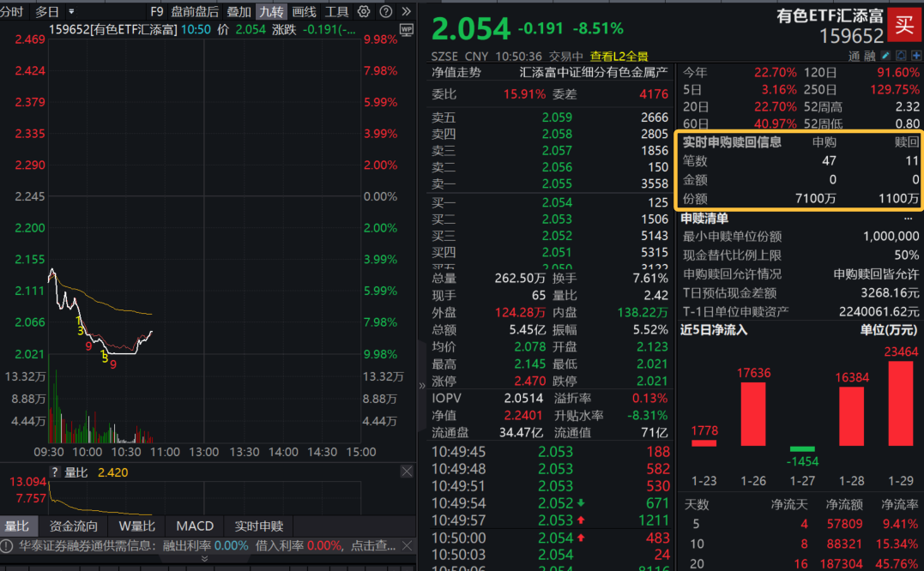Viewport: 924px width, 571px height.
Task: Click the pencil edit icon near the stock code
Action: [x=885, y=55]
